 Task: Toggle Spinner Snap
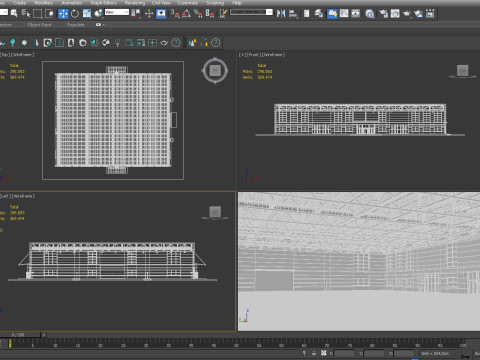(x=210, y=14)
